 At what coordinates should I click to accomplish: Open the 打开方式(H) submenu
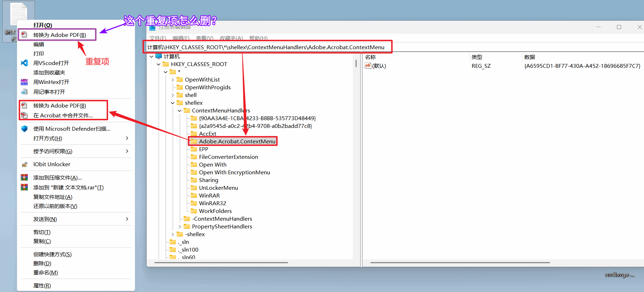(76, 138)
